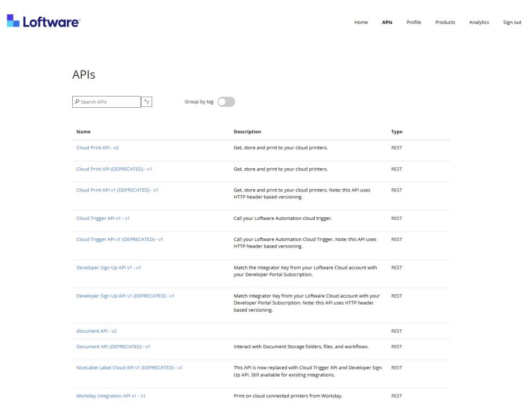Open the filter icon beside search
This screenshot has height=420, width=526.
(146, 102)
